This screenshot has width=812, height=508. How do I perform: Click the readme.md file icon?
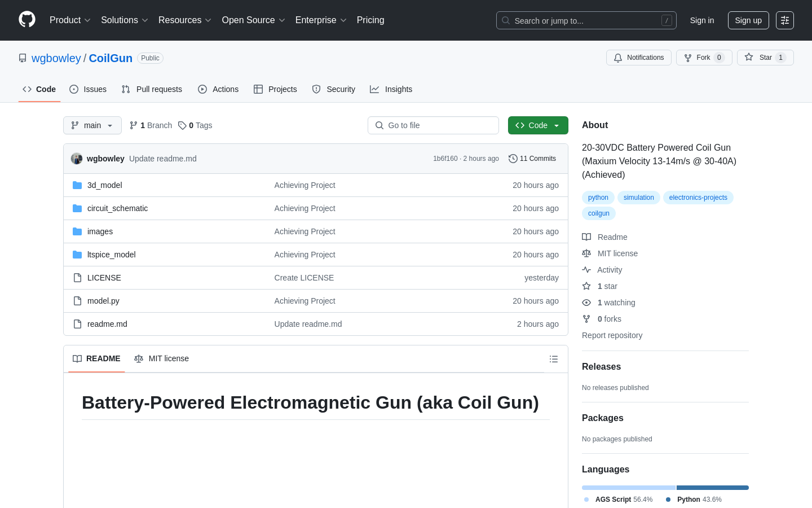(77, 324)
